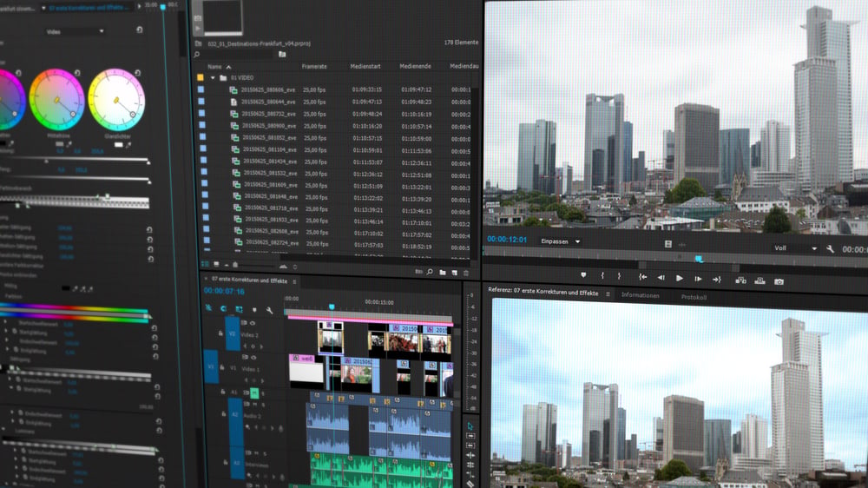
Task: Open the Referenz panel menu
Action: (608, 294)
